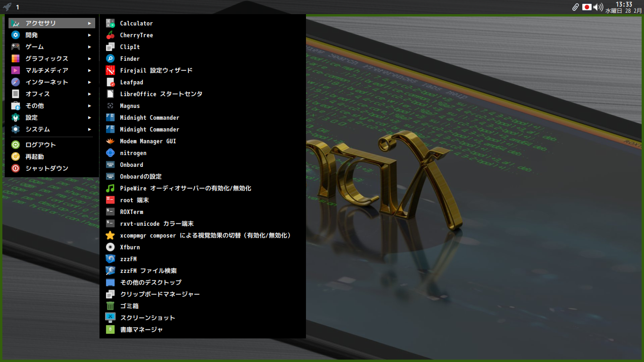The image size is (644, 362).
Task: Open 書庫マネージャ archive icon
Action: coord(110,329)
